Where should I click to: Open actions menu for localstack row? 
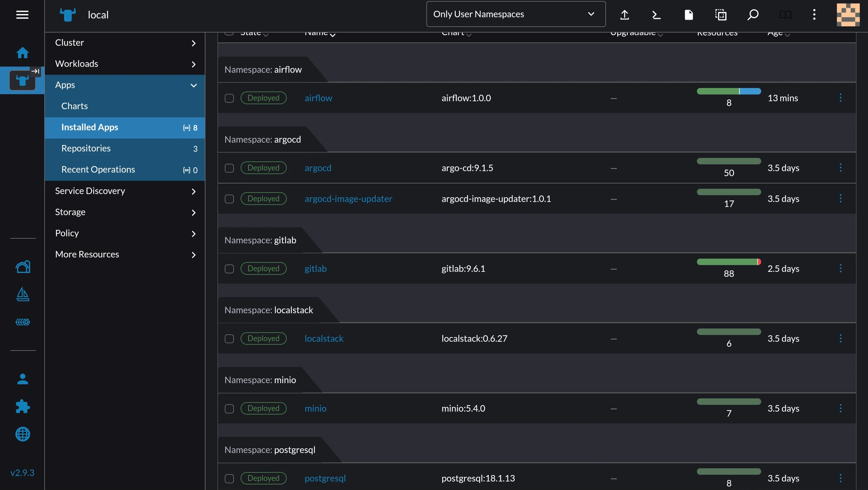click(840, 338)
